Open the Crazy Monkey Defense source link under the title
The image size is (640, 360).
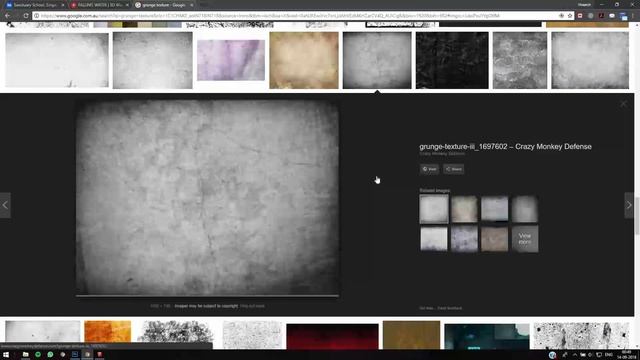442,154
